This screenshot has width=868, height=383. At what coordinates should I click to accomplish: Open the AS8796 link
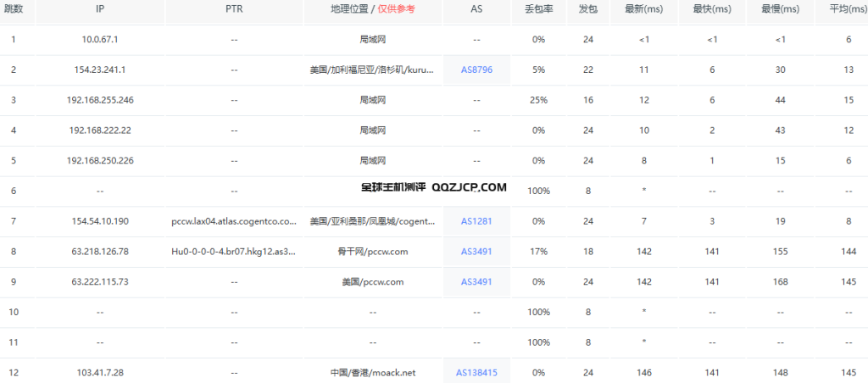coord(476,69)
